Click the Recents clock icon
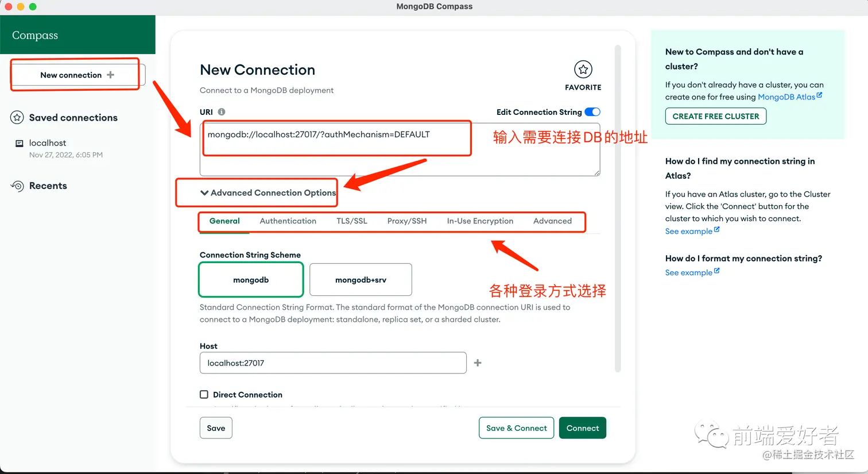The width and height of the screenshot is (868, 474). click(x=17, y=186)
